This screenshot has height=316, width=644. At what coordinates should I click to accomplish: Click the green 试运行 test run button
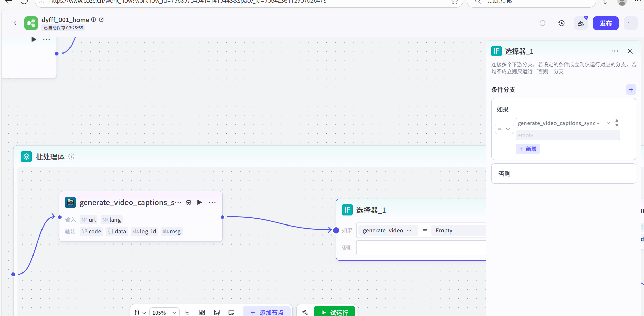(x=335, y=312)
